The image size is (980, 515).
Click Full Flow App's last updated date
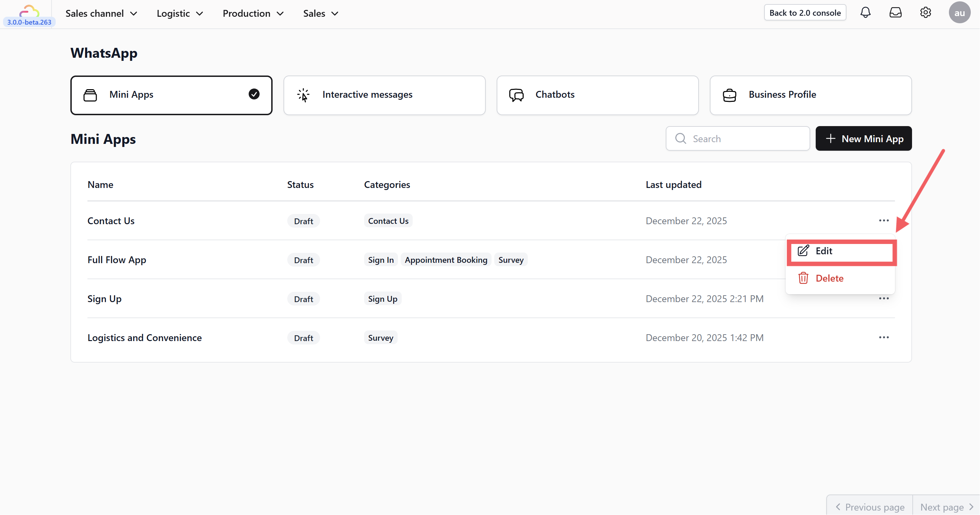click(x=686, y=260)
